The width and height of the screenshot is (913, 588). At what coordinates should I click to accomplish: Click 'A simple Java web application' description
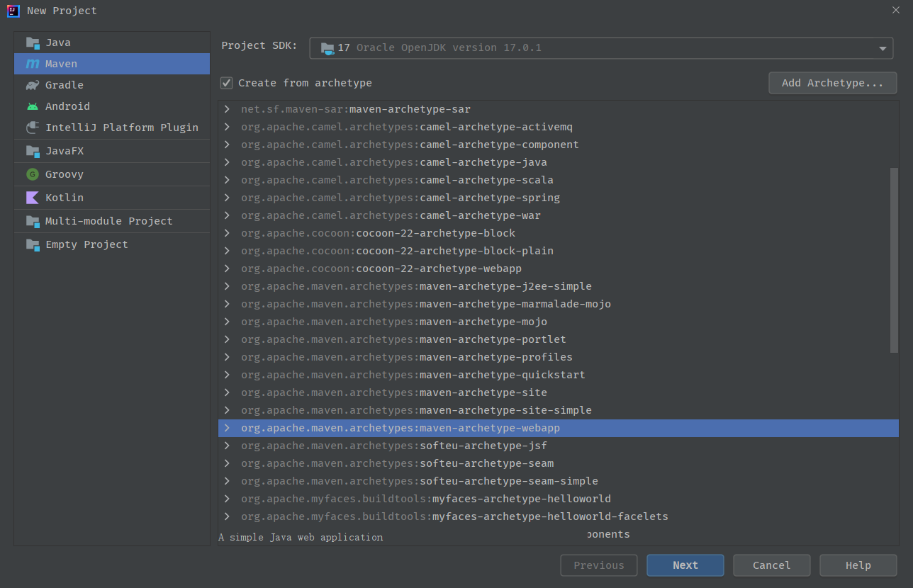(x=301, y=537)
